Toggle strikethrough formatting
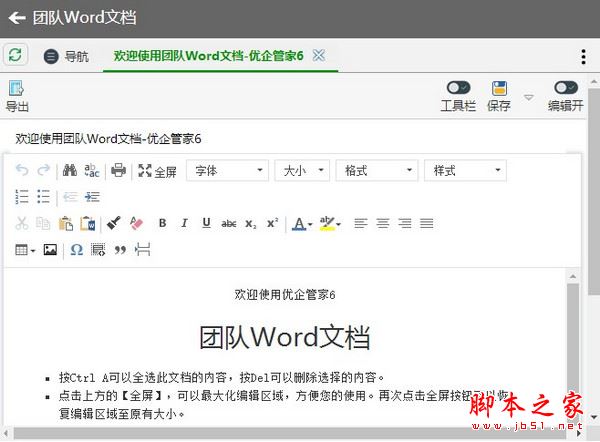The height and width of the screenshot is (442, 600). click(228, 223)
